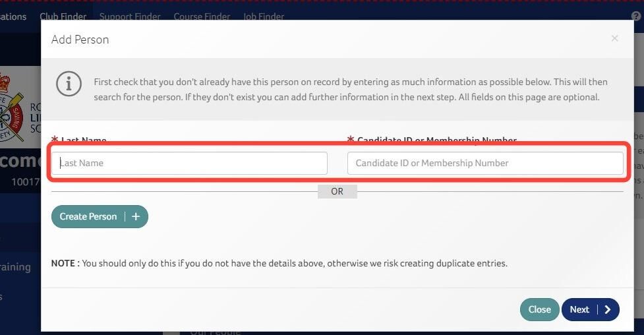
Task: Click the NOTE text about duplicate entries
Action: click(x=279, y=263)
